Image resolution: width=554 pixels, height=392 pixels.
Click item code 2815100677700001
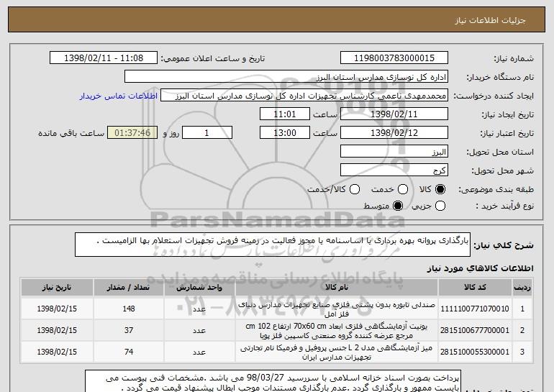point(475,331)
